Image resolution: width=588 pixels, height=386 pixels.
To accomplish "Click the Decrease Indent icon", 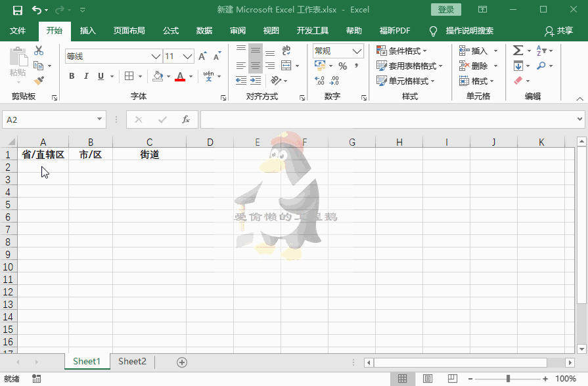I will point(241,80).
